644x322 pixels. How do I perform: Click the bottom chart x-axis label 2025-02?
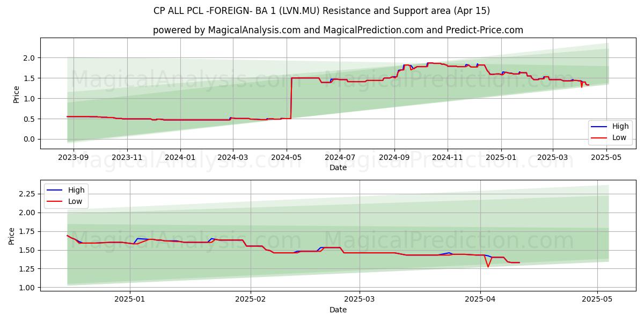coord(251,300)
